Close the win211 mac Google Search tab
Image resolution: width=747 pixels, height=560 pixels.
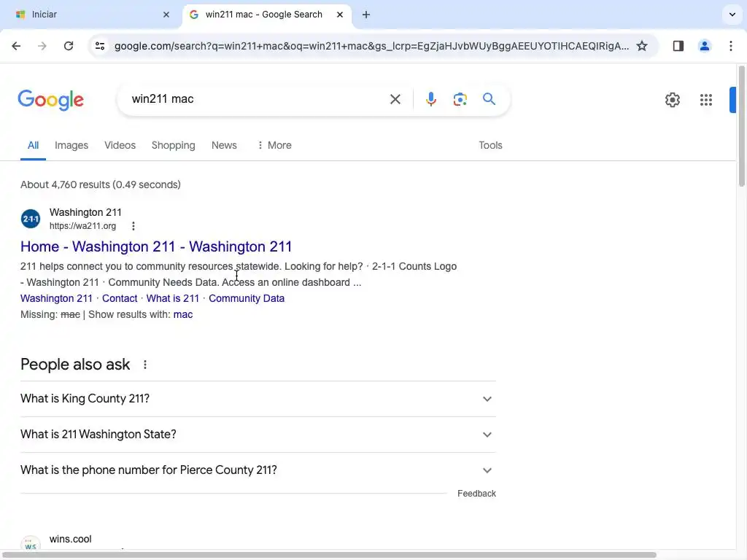[x=340, y=15]
